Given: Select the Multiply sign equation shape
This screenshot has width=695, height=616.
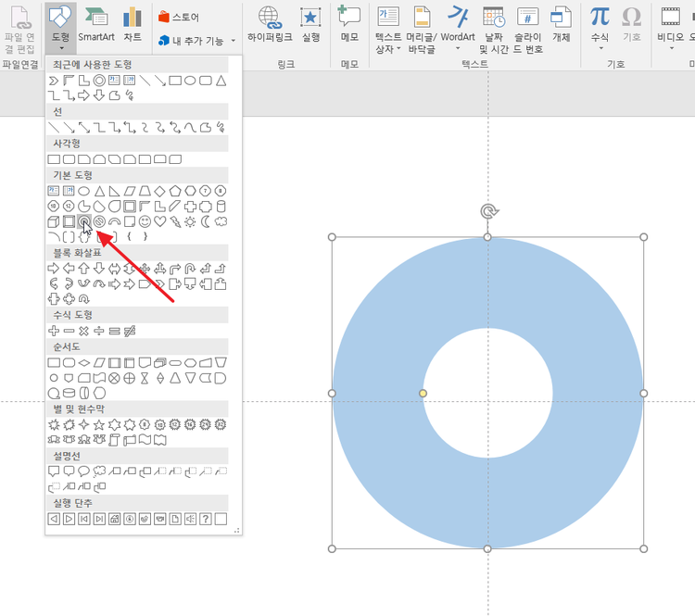Looking at the screenshot, I should click(x=83, y=331).
